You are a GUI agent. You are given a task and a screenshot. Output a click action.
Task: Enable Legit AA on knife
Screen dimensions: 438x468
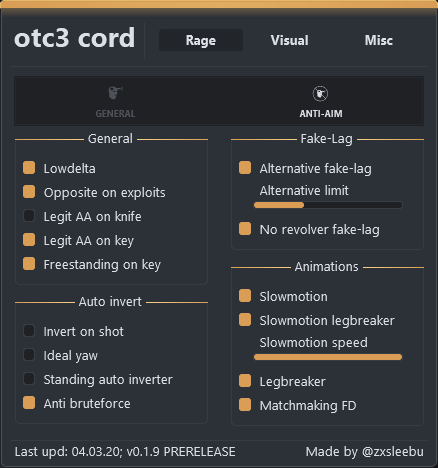[x=29, y=216]
